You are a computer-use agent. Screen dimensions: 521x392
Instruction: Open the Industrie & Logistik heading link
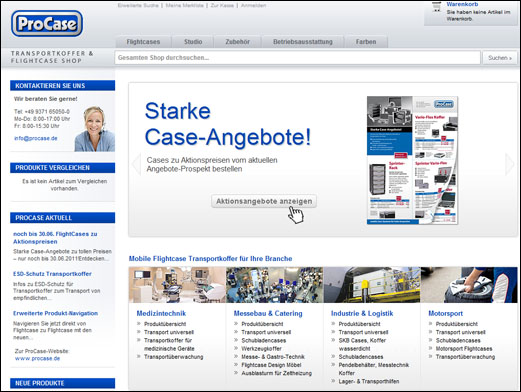pos(362,313)
